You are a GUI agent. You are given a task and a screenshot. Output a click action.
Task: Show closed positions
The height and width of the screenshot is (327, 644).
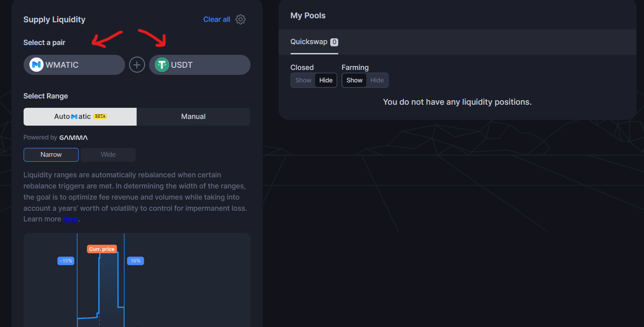click(304, 80)
